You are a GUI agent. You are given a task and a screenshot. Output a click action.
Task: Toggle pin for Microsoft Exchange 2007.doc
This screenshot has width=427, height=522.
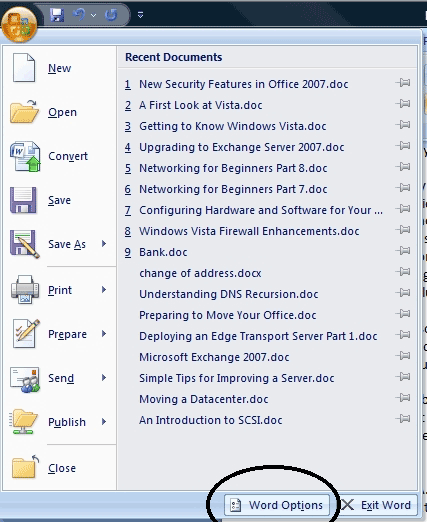403,356
